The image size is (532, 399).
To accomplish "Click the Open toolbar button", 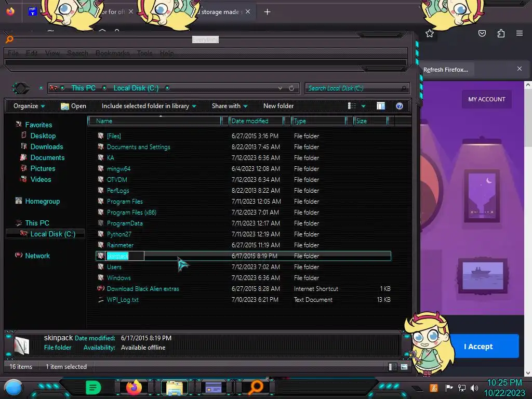I will pyautogui.click(x=73, y=106).
